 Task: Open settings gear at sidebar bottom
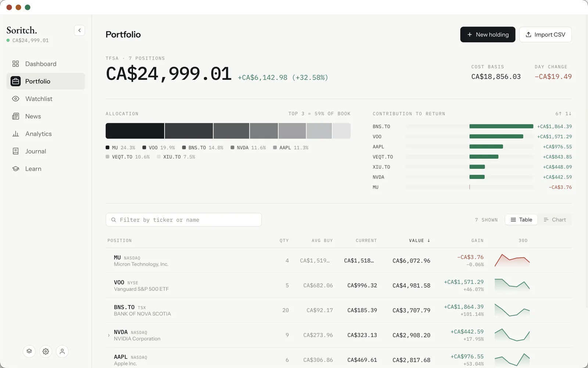pyautogui.click(x=46, y=351)
